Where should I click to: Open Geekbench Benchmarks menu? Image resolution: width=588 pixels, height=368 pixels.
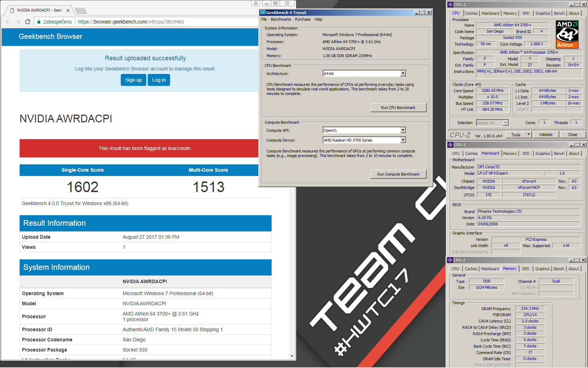coord(281,20)
